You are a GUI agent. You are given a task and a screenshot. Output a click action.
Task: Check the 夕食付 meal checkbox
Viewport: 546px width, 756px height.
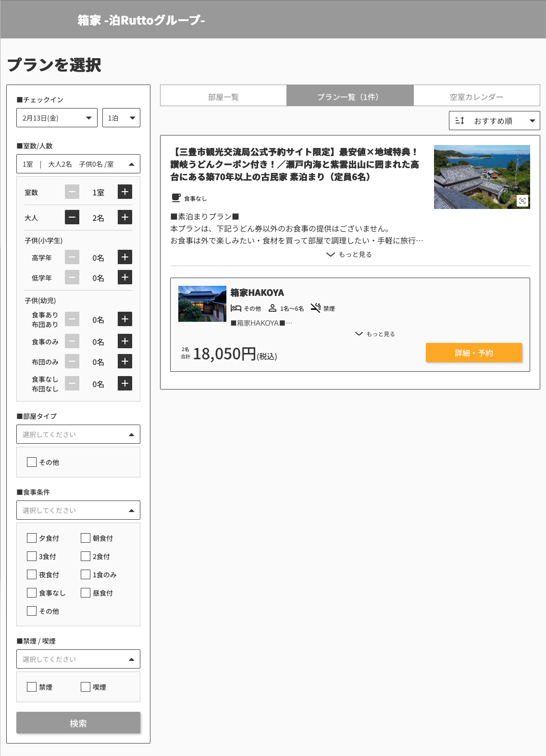[32, 538]
